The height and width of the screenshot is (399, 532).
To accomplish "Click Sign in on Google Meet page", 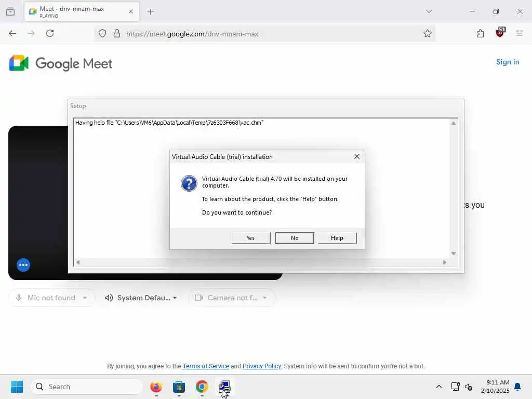I will coord(508,62).
